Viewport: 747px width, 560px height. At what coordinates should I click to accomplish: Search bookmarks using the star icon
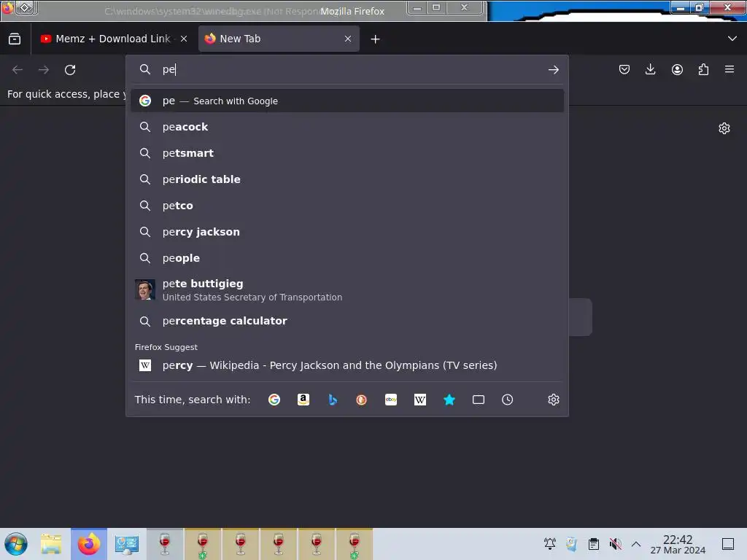point(449,400)
